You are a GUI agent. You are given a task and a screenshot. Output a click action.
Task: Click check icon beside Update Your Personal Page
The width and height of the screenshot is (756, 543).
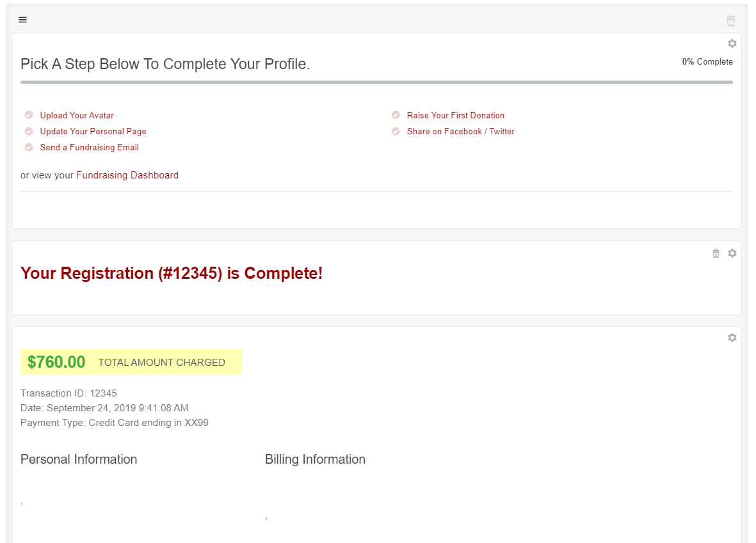(29, 131)
